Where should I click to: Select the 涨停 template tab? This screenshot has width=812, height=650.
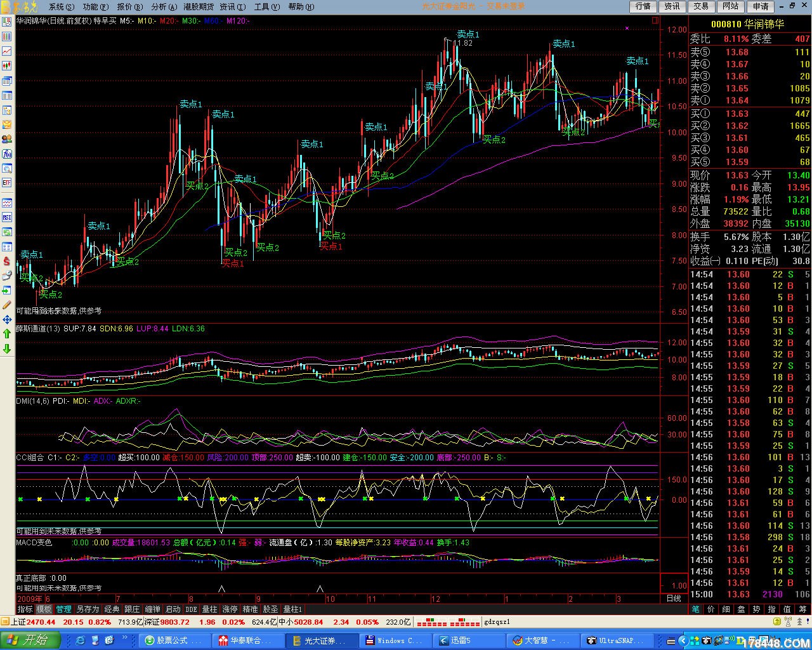tap(230, 609)
